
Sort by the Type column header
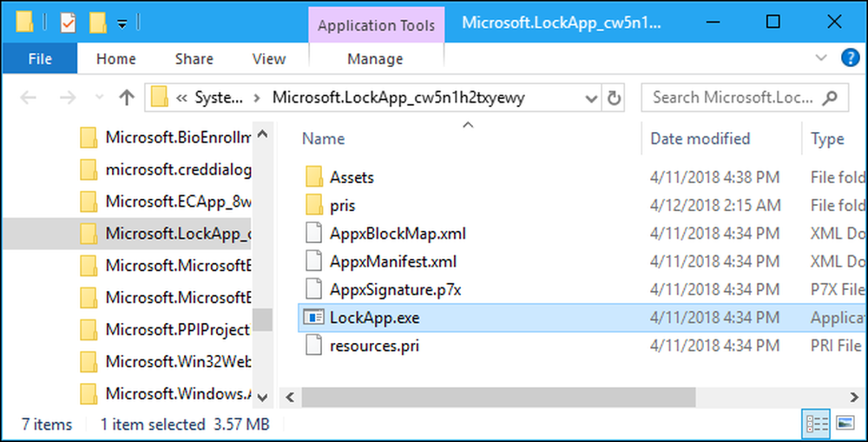pyautogui.click(x=827, y=138)
